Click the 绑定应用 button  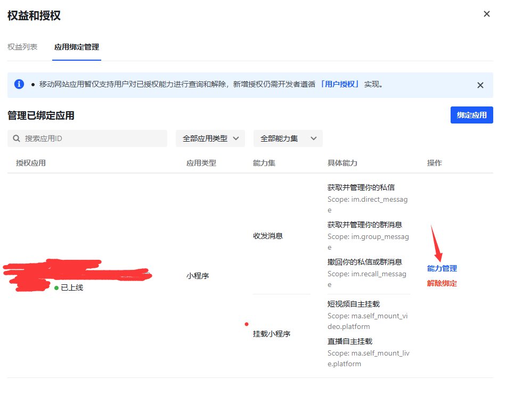471,115
